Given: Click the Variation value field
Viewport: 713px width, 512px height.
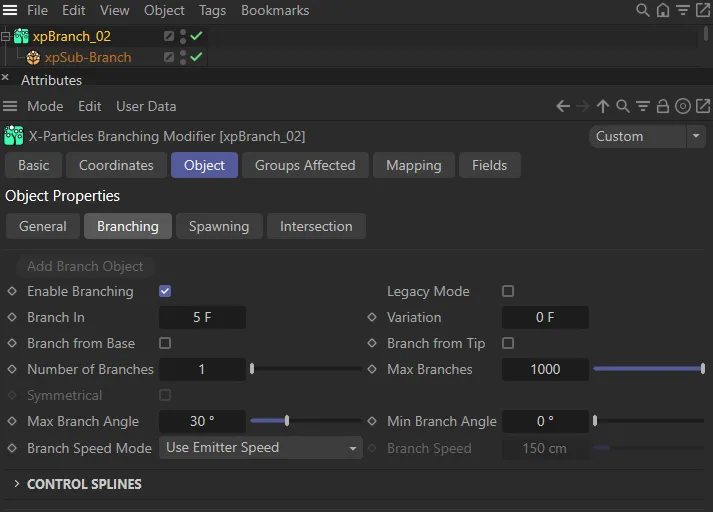Looking at the screenshot, I should click(x=545, y=317).
